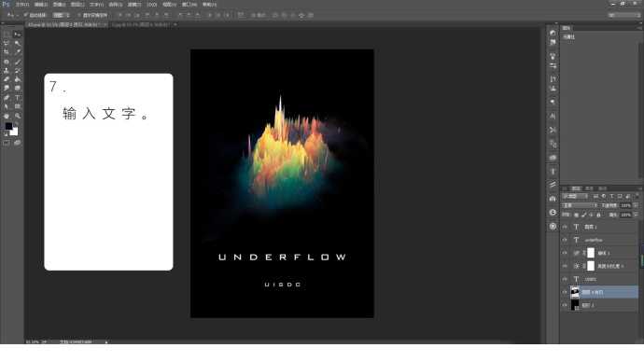Toggle visibility of the bottom black layer

[565, 305]
